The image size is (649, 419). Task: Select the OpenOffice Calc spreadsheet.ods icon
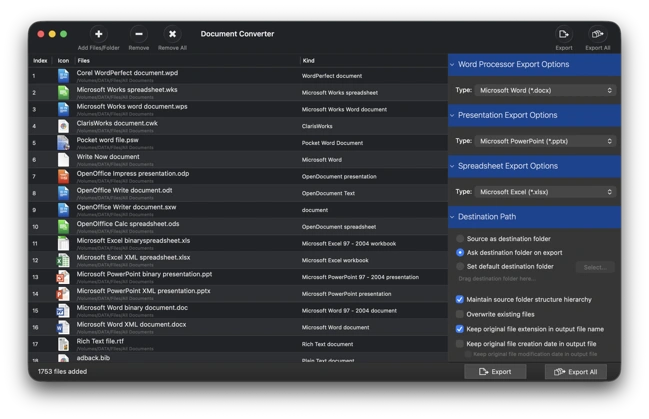point(63,226)
